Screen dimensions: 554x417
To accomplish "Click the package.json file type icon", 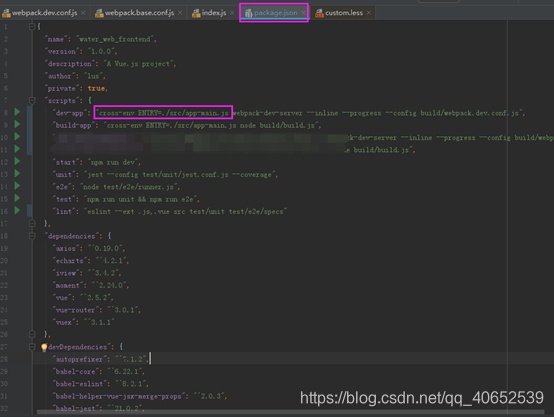I will [248, 13].
